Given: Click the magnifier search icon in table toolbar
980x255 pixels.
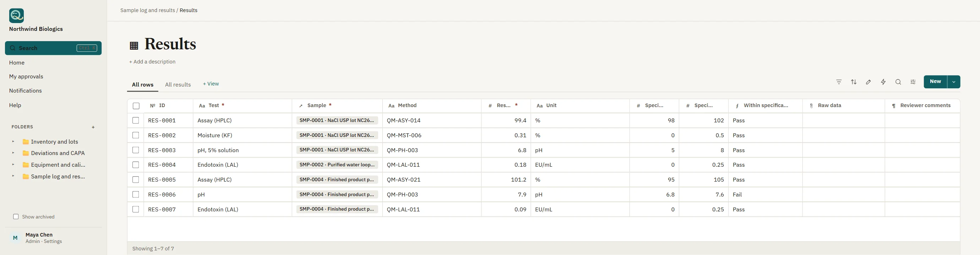Looking at the screenshot, I should (898, 82).
